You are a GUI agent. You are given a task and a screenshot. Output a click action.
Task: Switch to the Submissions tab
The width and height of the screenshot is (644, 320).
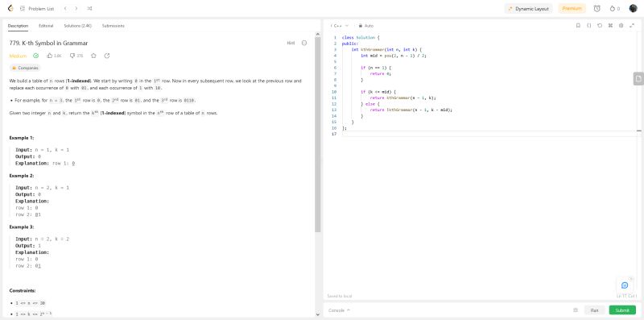tap(113, 26)
